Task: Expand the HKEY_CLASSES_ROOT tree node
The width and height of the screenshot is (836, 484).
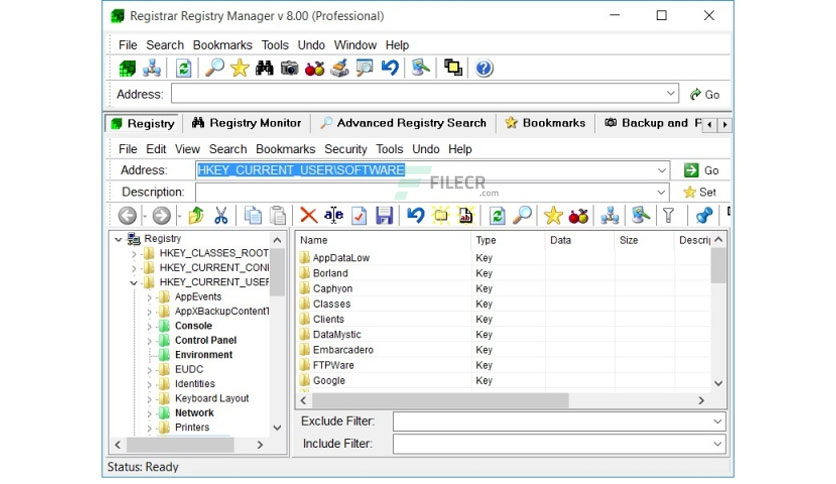Action: (134, 254)
